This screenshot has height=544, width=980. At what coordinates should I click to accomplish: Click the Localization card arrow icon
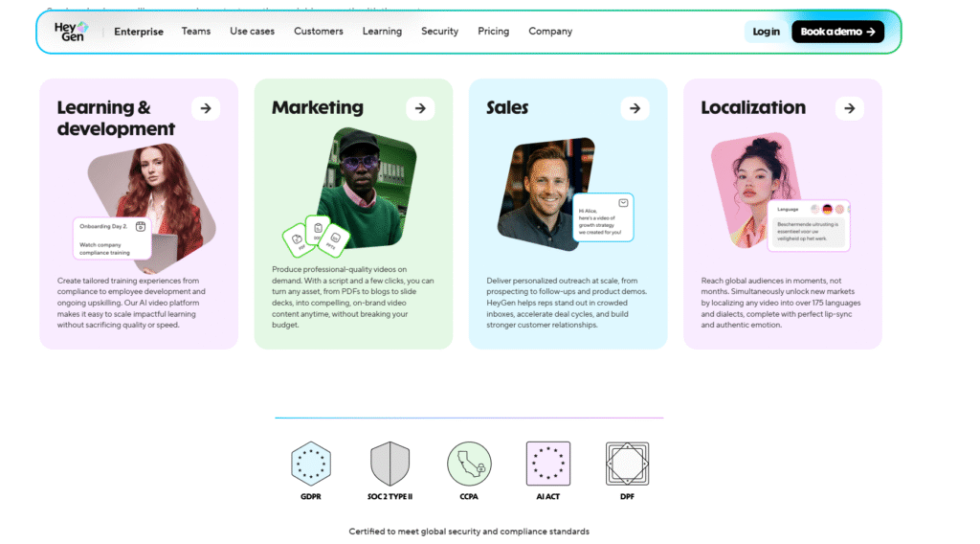pyautogui.click(x=849, y=108)
